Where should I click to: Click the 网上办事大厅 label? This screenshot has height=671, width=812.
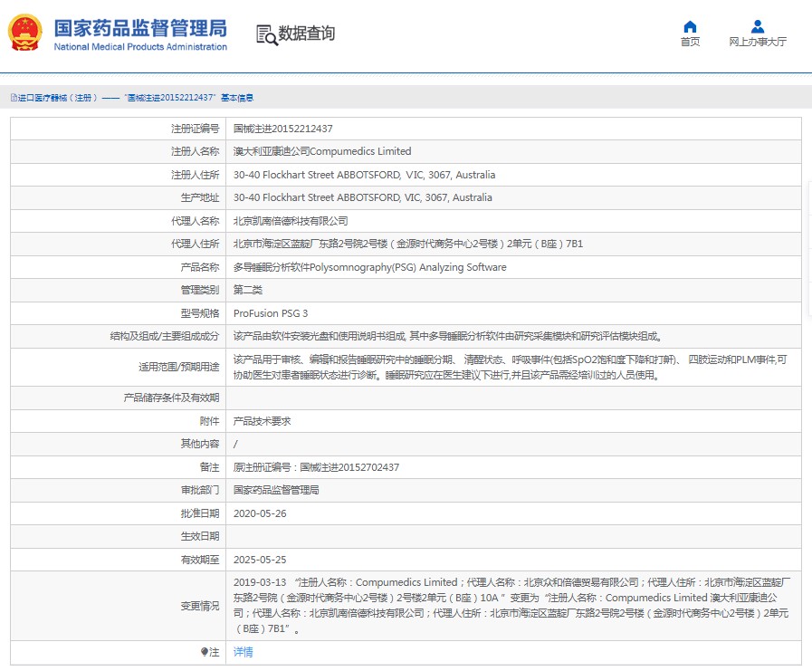(x=758, y=42)
